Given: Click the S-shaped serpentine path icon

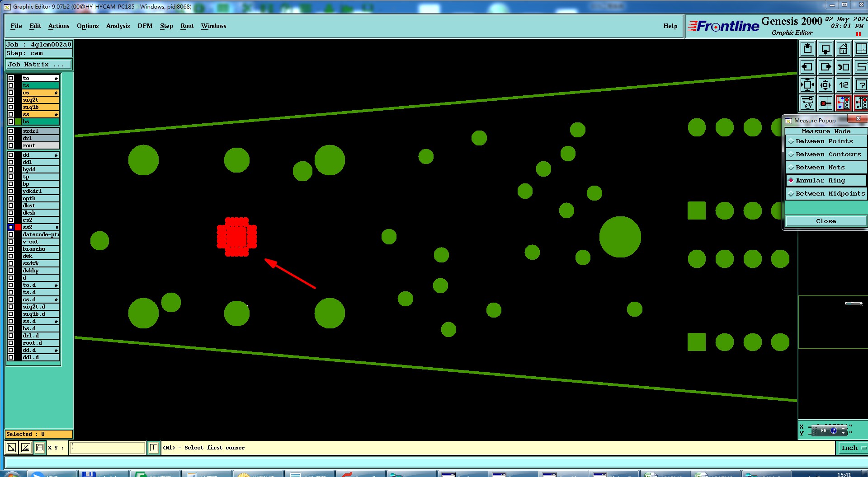Looking at the screenshot, I should (861, 67).
